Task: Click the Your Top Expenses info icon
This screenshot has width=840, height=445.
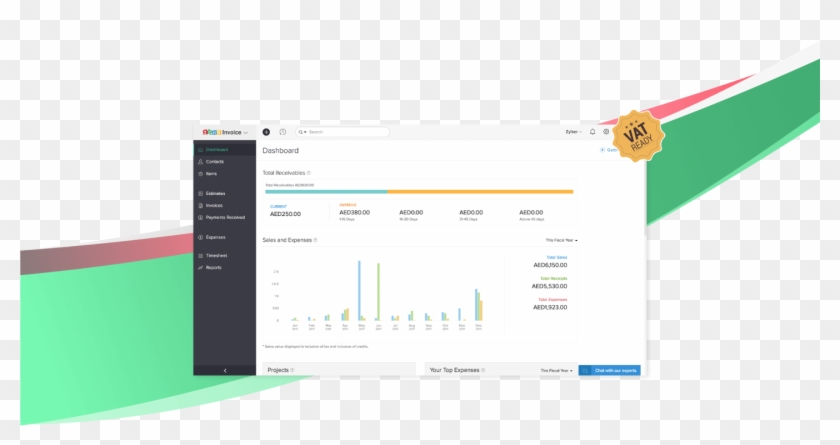Action: point(485,370)
